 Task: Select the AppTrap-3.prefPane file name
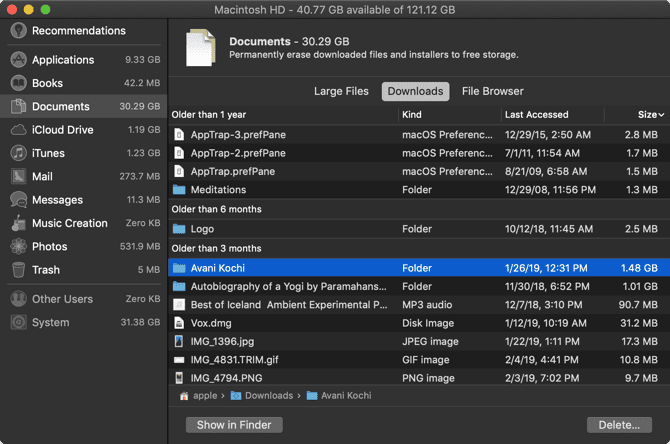tap(238, 135)
